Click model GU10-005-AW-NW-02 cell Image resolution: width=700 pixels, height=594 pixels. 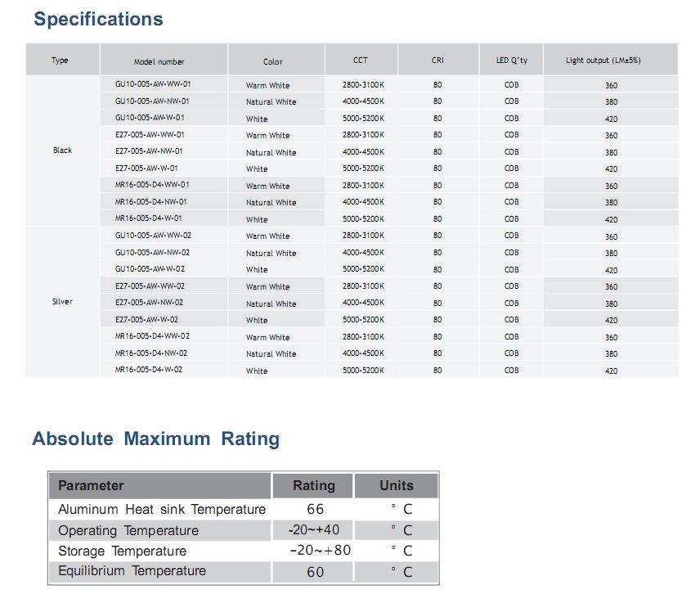click(x=153, y=252)
